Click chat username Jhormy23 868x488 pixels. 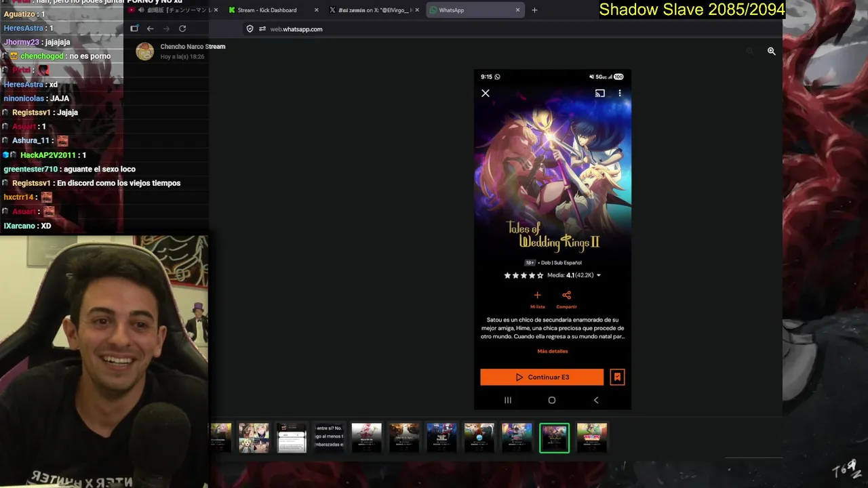click(20, 42)
